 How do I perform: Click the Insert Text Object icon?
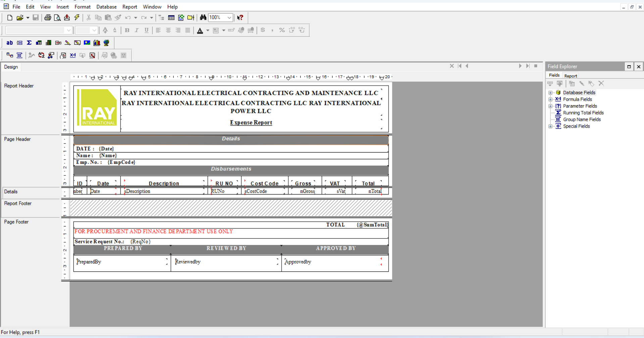(x=9, y=43)
